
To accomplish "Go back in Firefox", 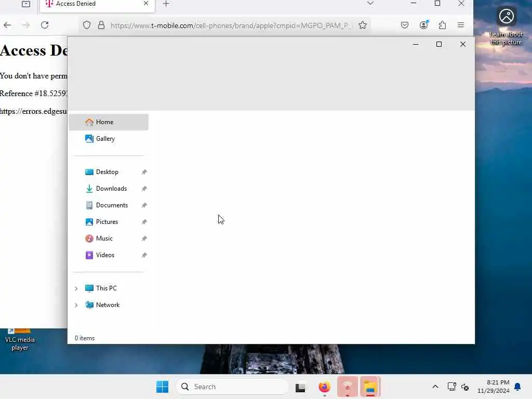I will [7, 25].
